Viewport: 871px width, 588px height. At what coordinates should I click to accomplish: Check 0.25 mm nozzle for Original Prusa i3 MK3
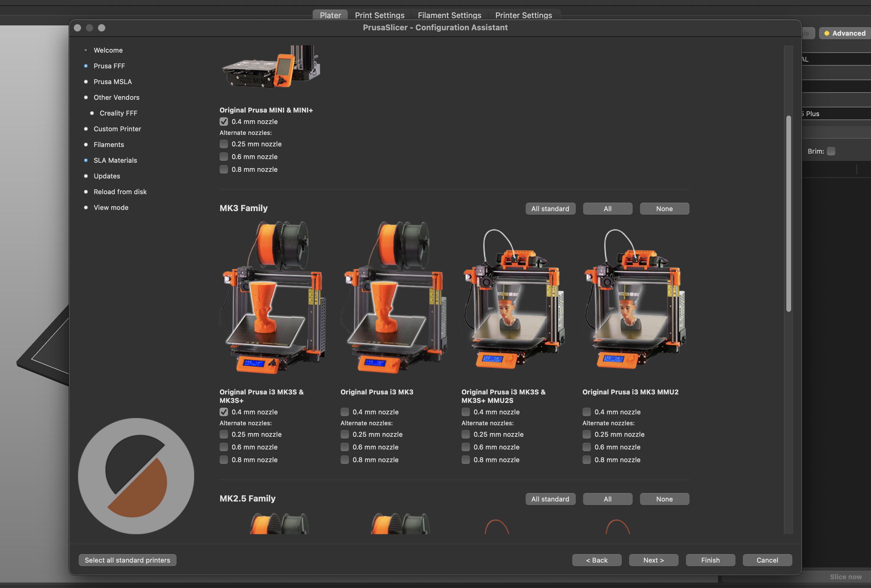coord(345,435)
